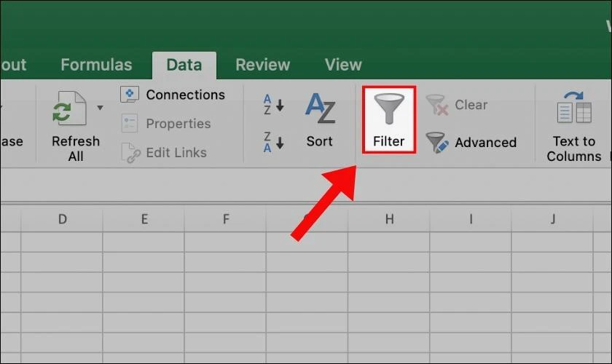The image size is (612, 364).
Task: Click the Filter funnel icon
Action: tap(388, 109)
